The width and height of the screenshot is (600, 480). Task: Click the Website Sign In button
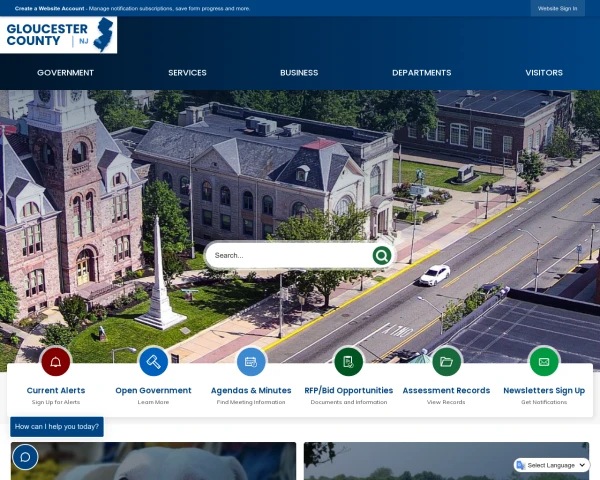(557, 8)
